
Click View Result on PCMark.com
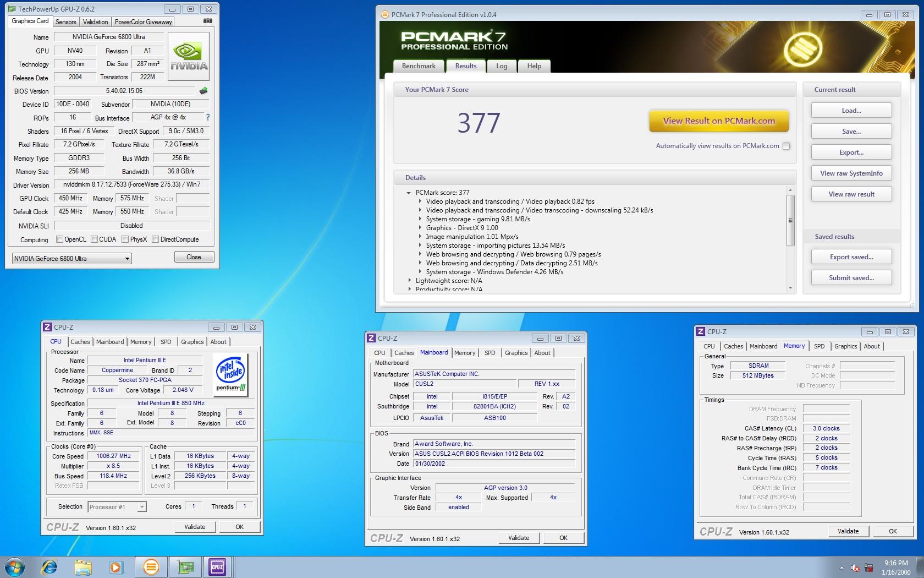[x=719, y=121]
